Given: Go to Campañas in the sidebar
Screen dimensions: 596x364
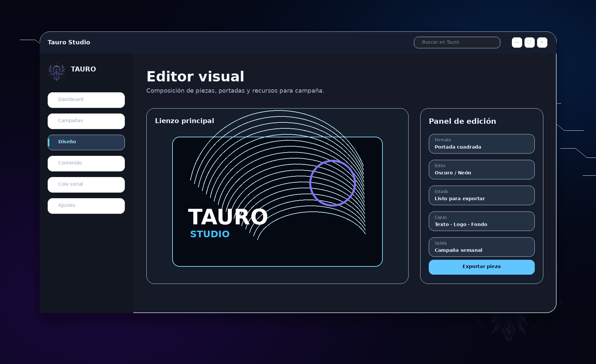Looking at the screenshot, I should coord(86,121).
